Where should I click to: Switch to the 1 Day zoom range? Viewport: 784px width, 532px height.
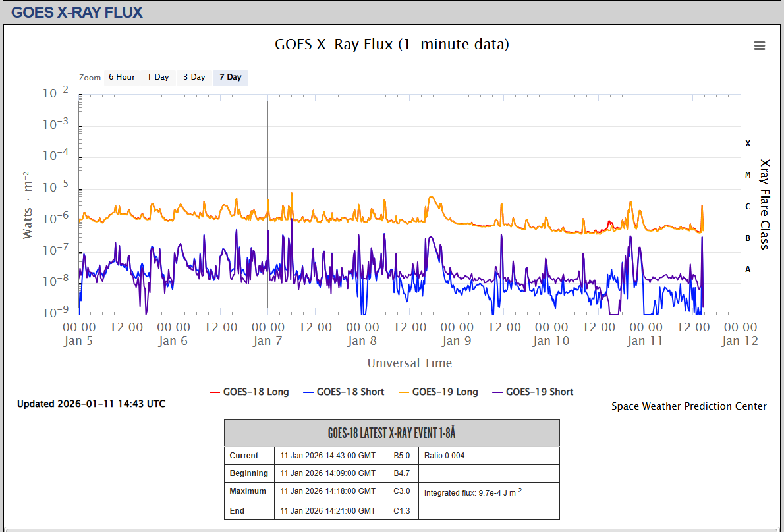click(157, 77)
